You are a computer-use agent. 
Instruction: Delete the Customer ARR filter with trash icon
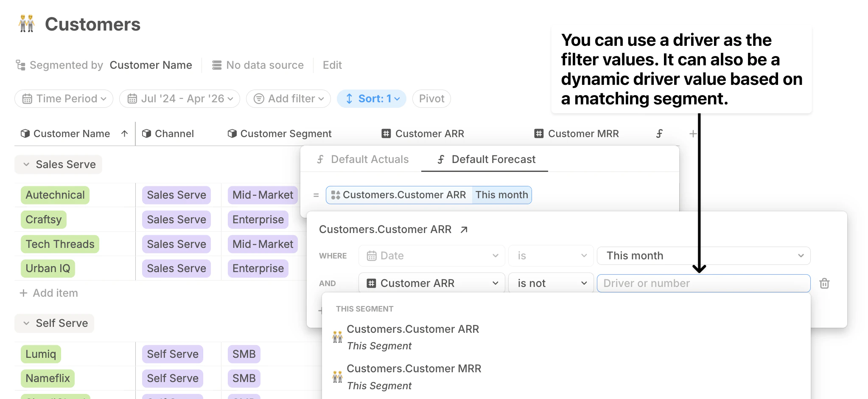[x=824, y=283]
